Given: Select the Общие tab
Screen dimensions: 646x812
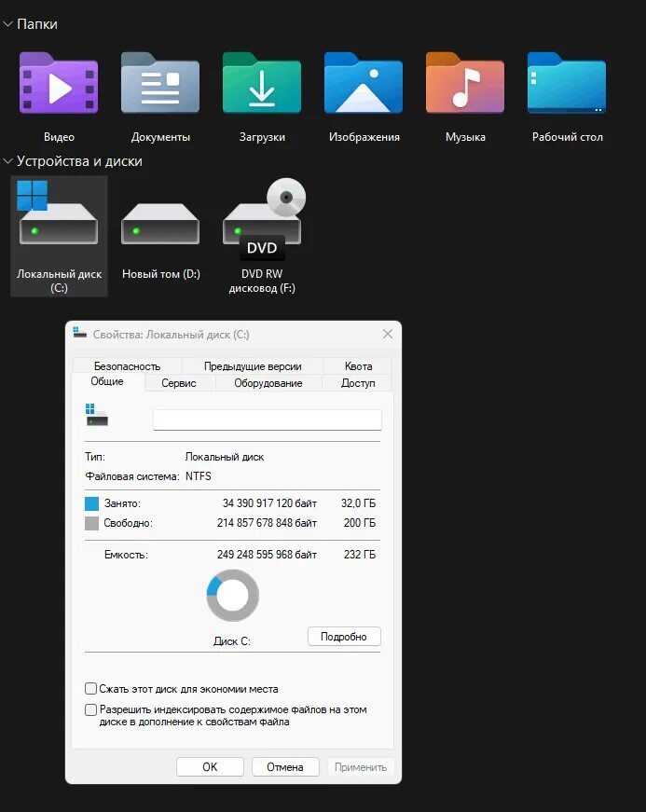Looking at the screenshot, I should [x=107, y=381].
